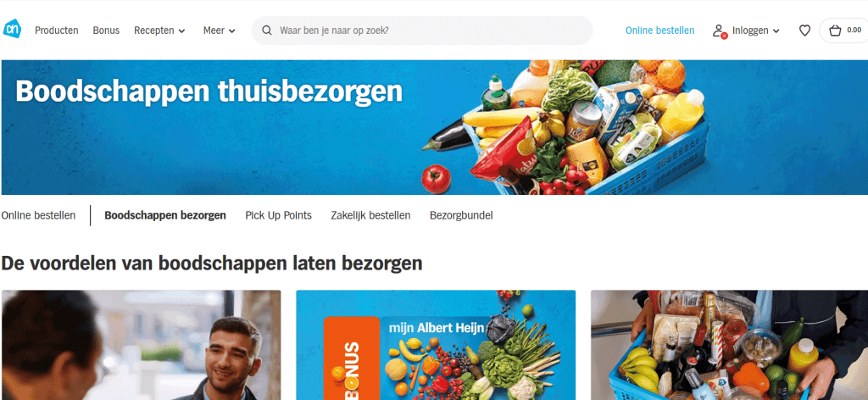Open the delivery man photo card
This screenshot has width=868, height=400.
click(x=142, y=345)
